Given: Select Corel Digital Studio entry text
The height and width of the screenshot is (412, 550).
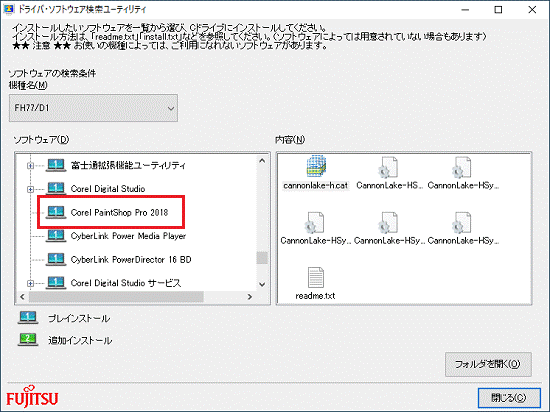Looking at the screenshot, I should [x=108, y=189].
